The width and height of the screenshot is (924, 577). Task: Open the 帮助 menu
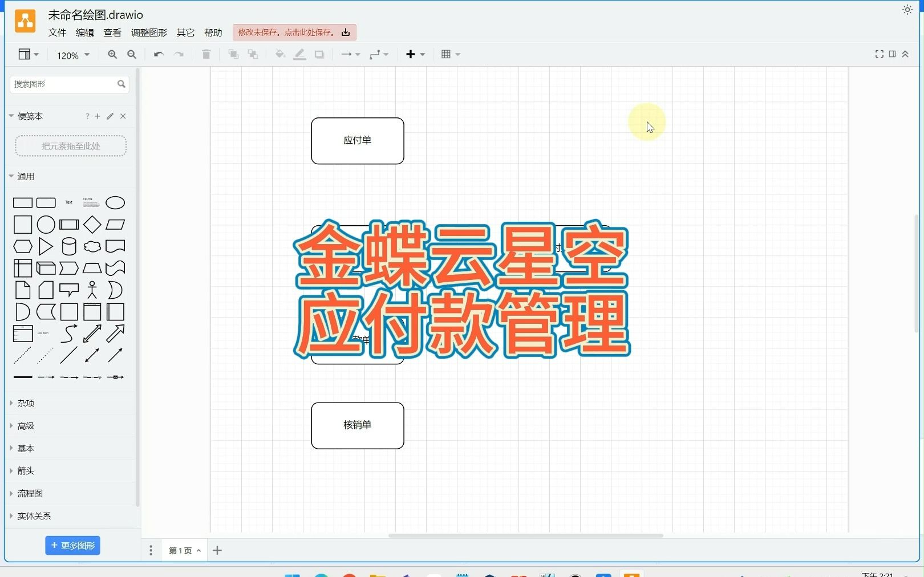213,32
